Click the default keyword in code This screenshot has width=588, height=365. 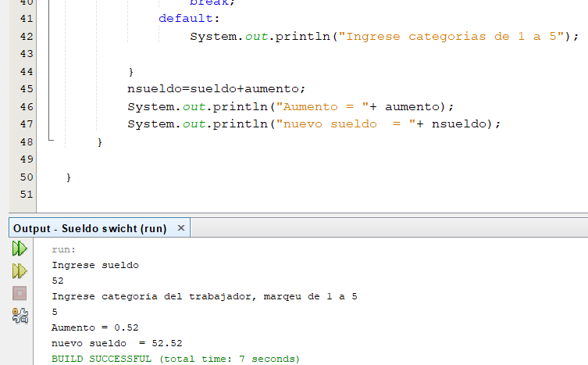pyautogui.click(x=186, y=19)
